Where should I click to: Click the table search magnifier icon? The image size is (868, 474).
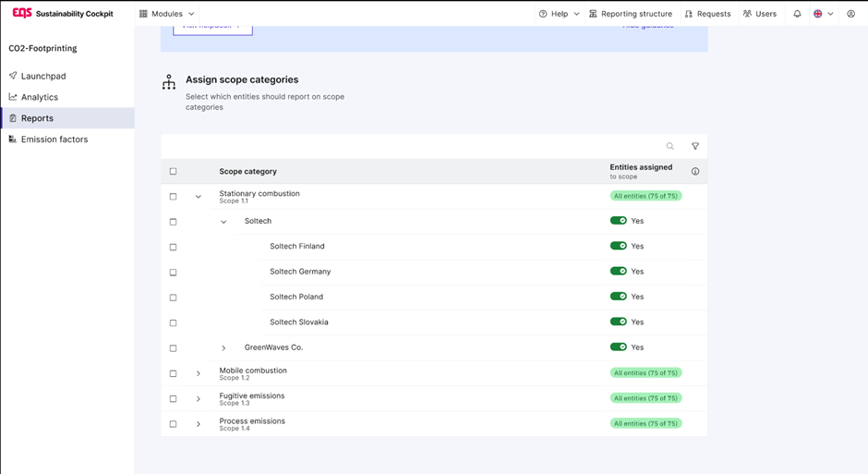tap(670, 146)
